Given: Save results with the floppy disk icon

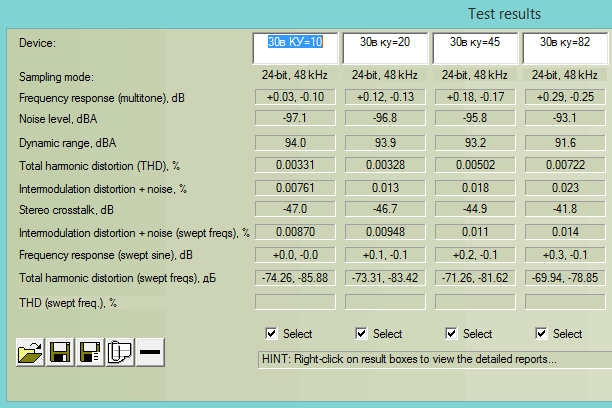Looking at the screenshot, I should [60, 353].
